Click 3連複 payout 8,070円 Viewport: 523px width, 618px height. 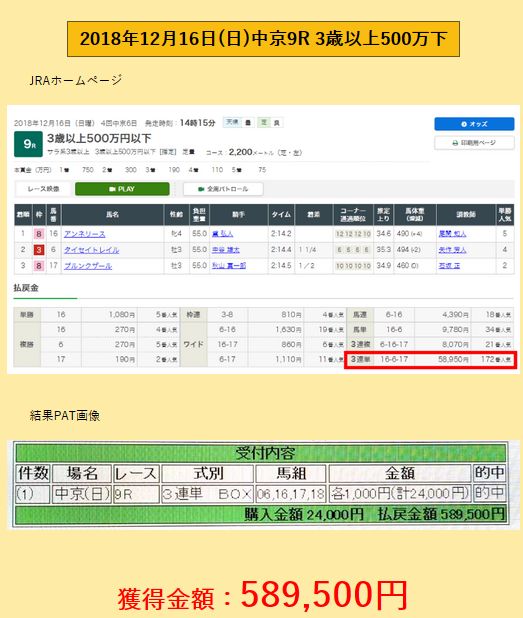pyautogui.click(x=455, y=344)
